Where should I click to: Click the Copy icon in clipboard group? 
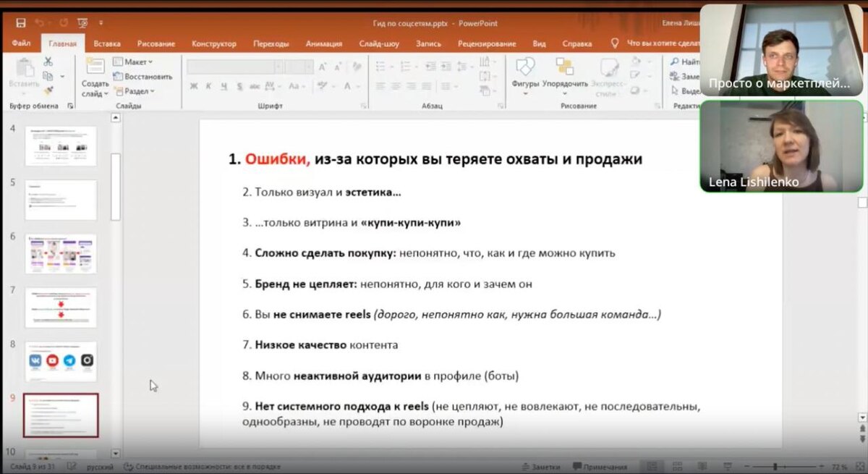[48, 76]
